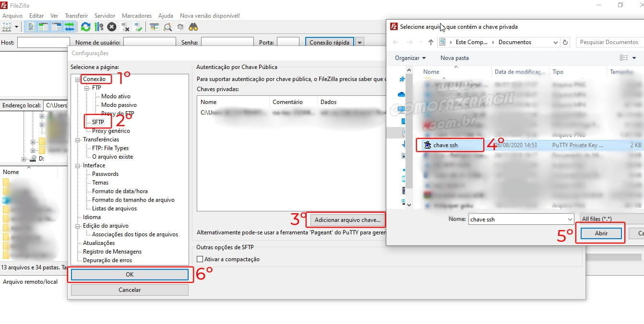This screenshot has width=644, height=324.
Task: Open the Marcadores menu
Action: (x=137, y=15)
